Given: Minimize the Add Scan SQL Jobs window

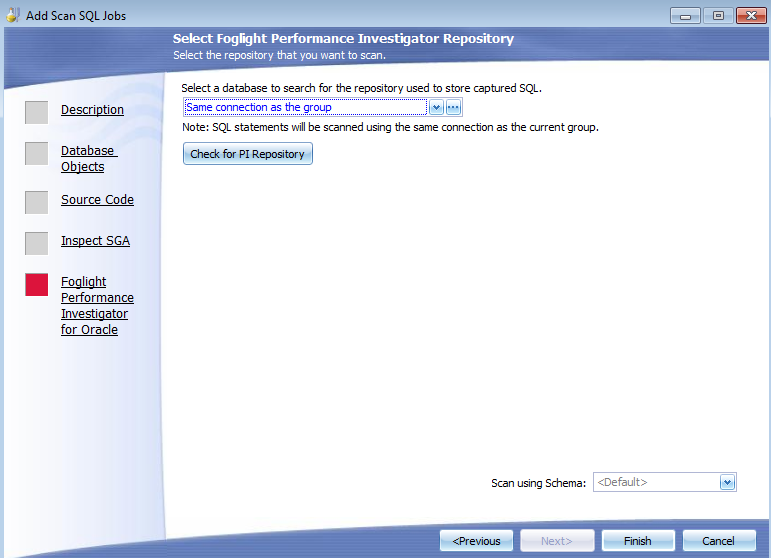Looking at the screenshot, I should click(x=685, y=16).
